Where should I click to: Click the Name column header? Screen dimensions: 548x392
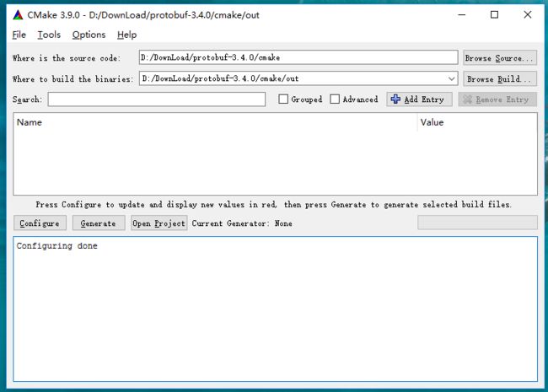tap(215, 122)
